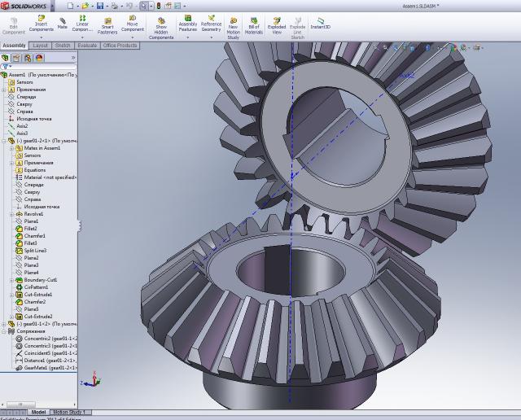Viewport: 521px width, 420px height.
Task: Start a New Motion Study
Action: (233, 27)
